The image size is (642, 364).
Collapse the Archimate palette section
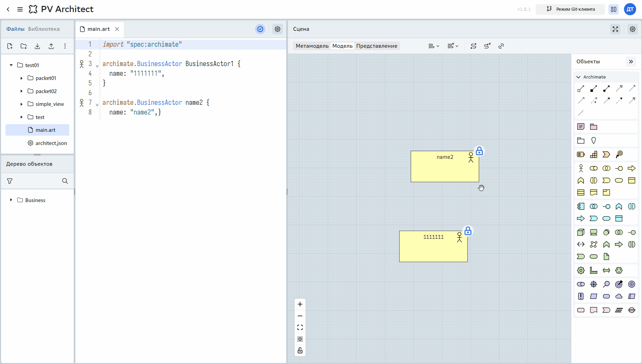(x=578, y=77)
